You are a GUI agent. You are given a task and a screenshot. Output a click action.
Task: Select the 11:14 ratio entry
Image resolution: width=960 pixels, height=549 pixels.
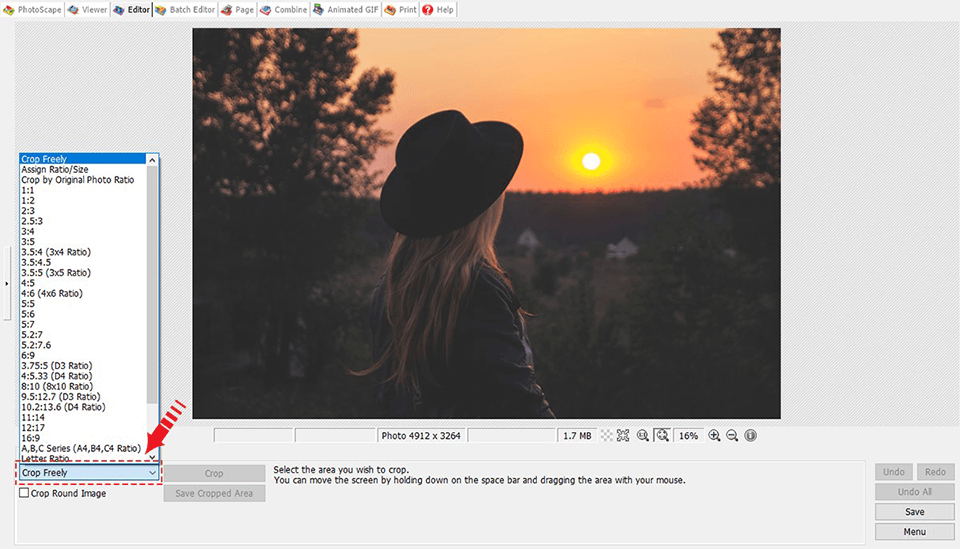pos(83,417)
